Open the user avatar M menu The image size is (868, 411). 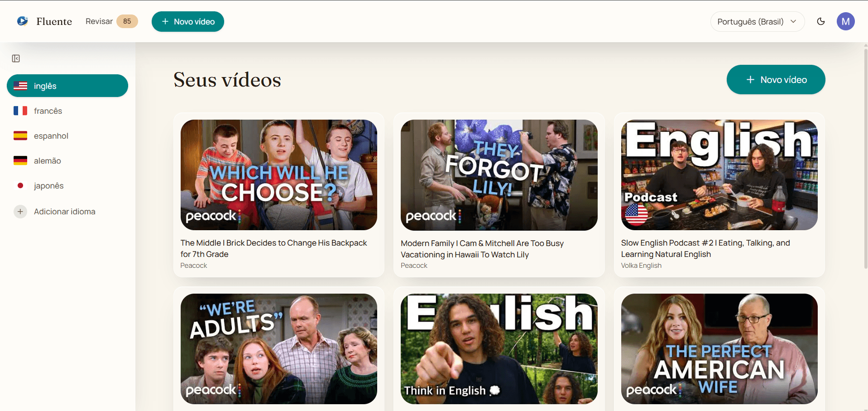[845, 21]
